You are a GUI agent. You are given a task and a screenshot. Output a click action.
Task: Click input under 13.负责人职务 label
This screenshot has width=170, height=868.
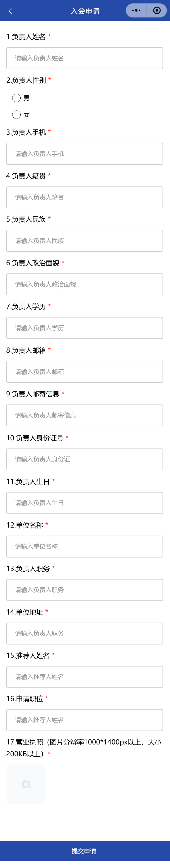(85, 590)
